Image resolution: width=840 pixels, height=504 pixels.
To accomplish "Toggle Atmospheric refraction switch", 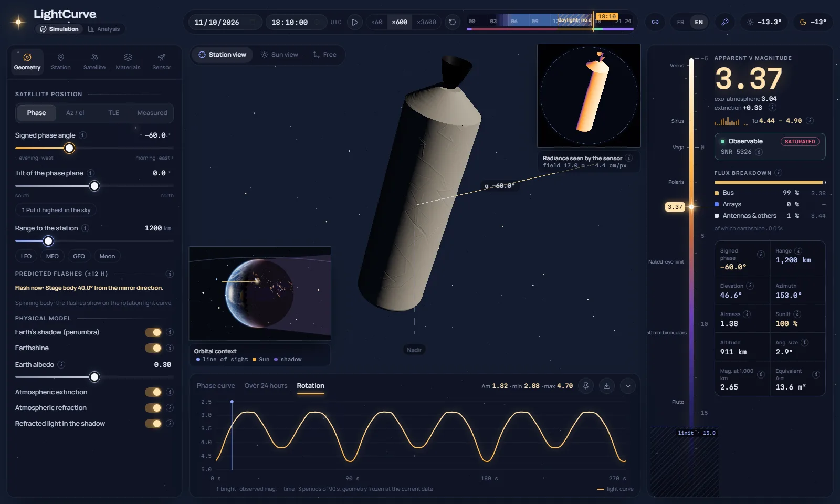I will pos(153,408).
